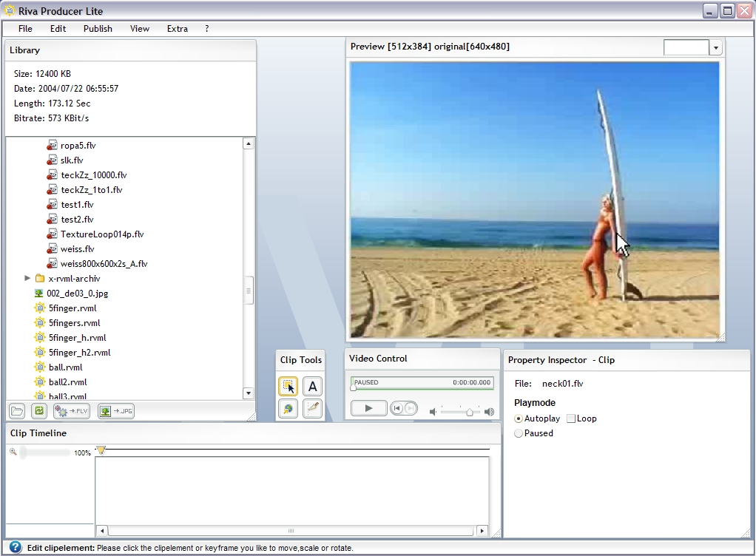Expand the x-rvml-archiv folder
The height and width of the screenshot is (556, 756).
pyautogui.click(x=27, y=279)
